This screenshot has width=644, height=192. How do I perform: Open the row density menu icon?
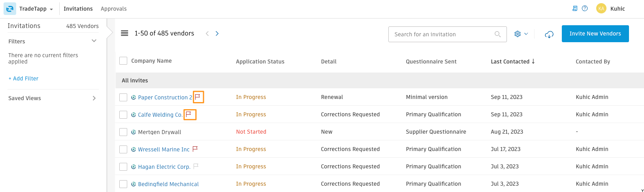(x=124, y=34)
